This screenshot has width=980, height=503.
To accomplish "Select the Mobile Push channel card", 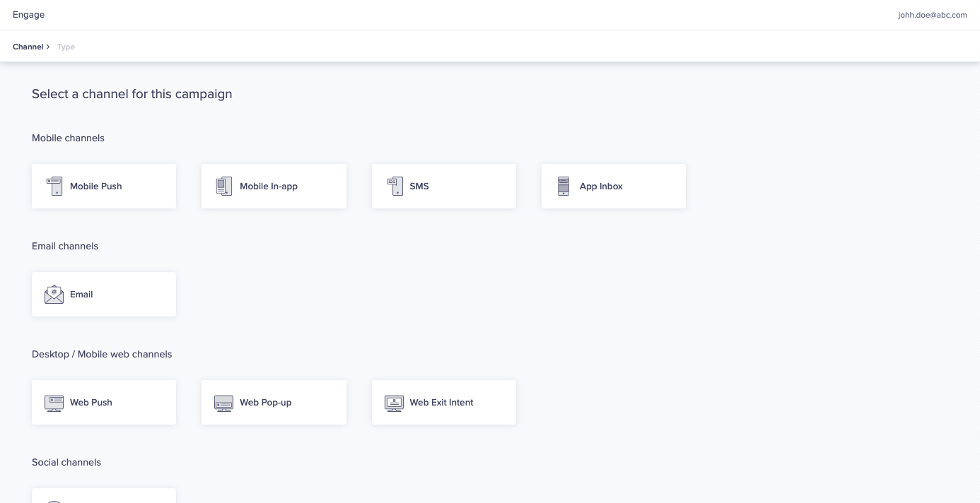I will [x=104, y=186].
